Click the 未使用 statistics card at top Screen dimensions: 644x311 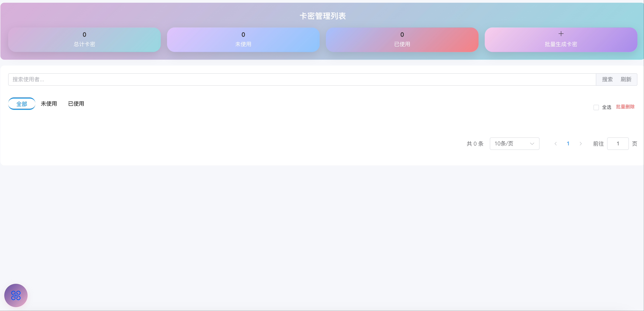click(x=243, y=39)
